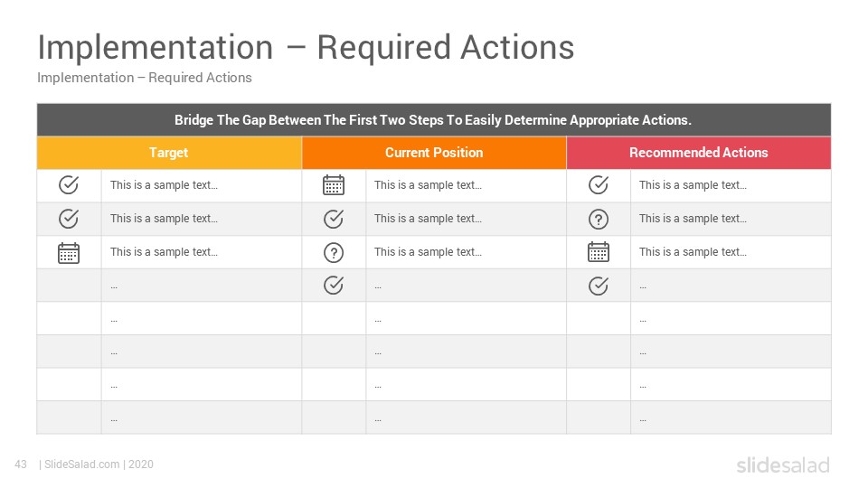Select the orange-yellow Target column header
The width and height of the screenshot is (868, 488).
coord(169,153)
